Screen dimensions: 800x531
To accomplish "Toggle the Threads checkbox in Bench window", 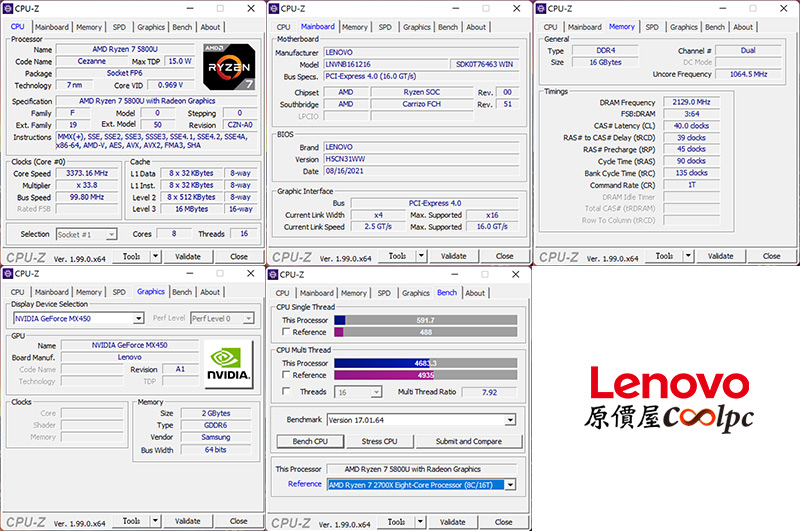I will [286, 391].
